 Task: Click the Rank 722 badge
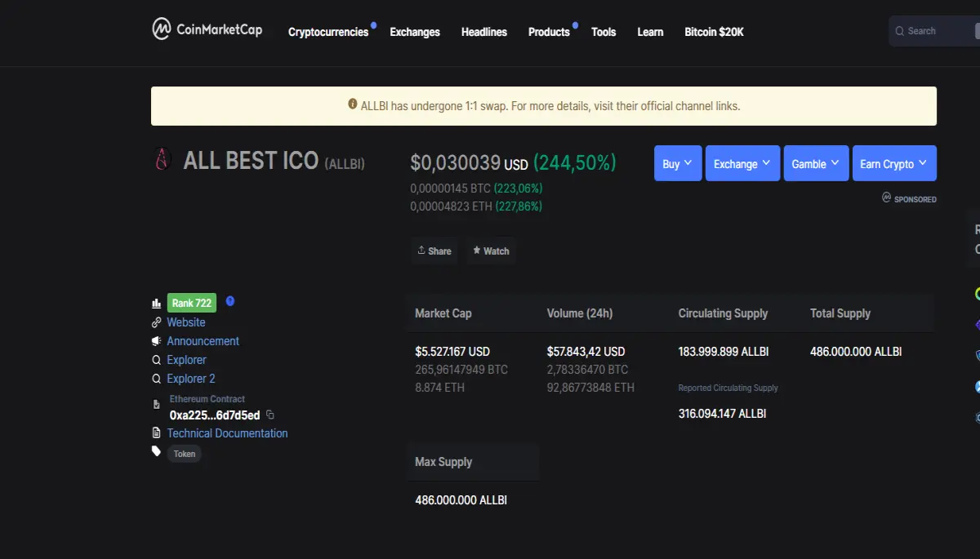click(x=192, y=303)
